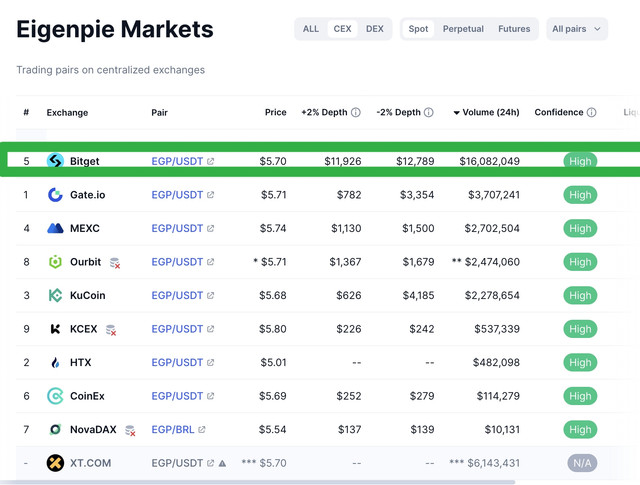Select the DEX filter tab
This screenshot has height=485, width=640.
(x=375, y=29)
